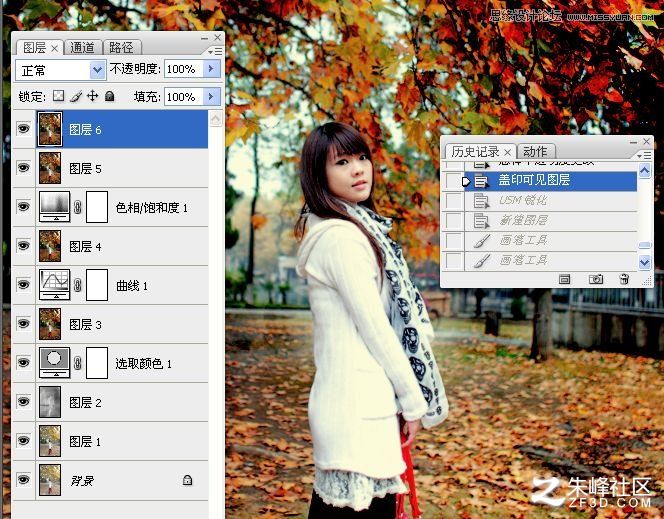This screenshot has width=664, height=519.
Task: Click the 色相/饱和度 1 adjustment icon
Action: point(55,207)
